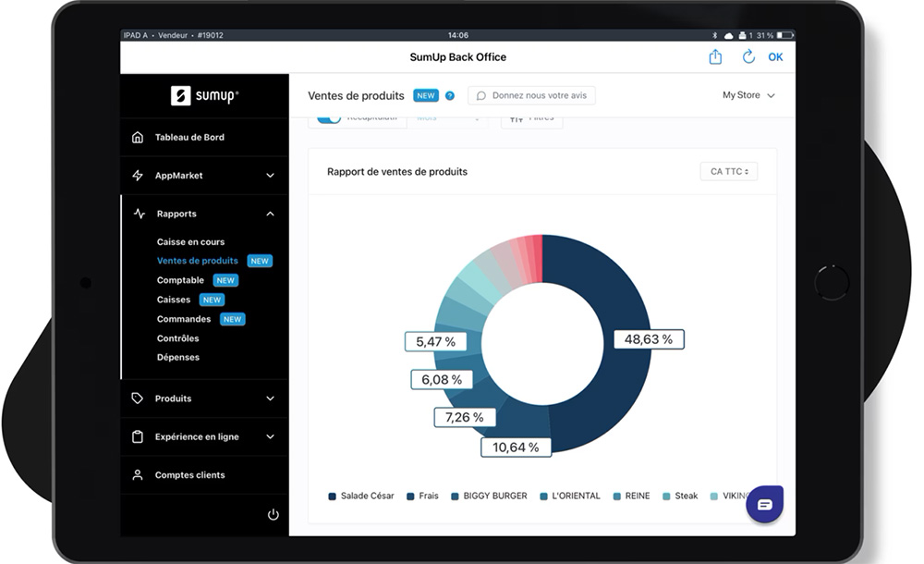Viewport: 924px width, 564px height.
Task: Toggle BIGGY BURGER legend series
Action: 488,497
